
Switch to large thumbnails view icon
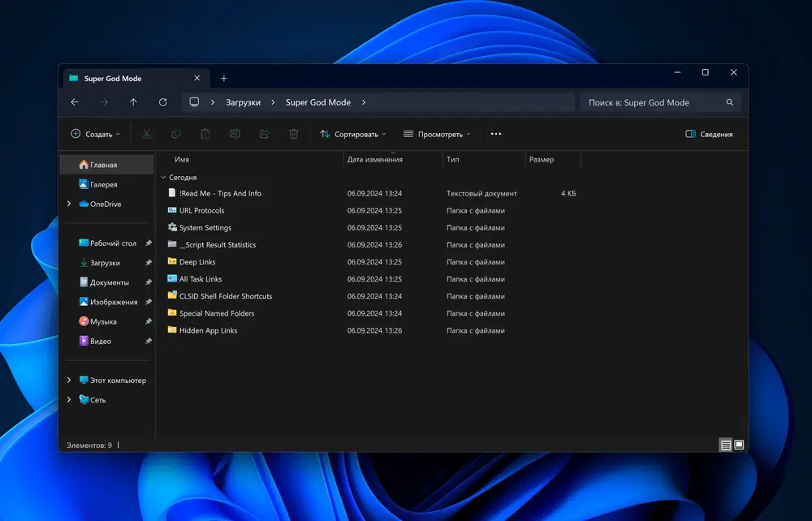coord(739,445)
